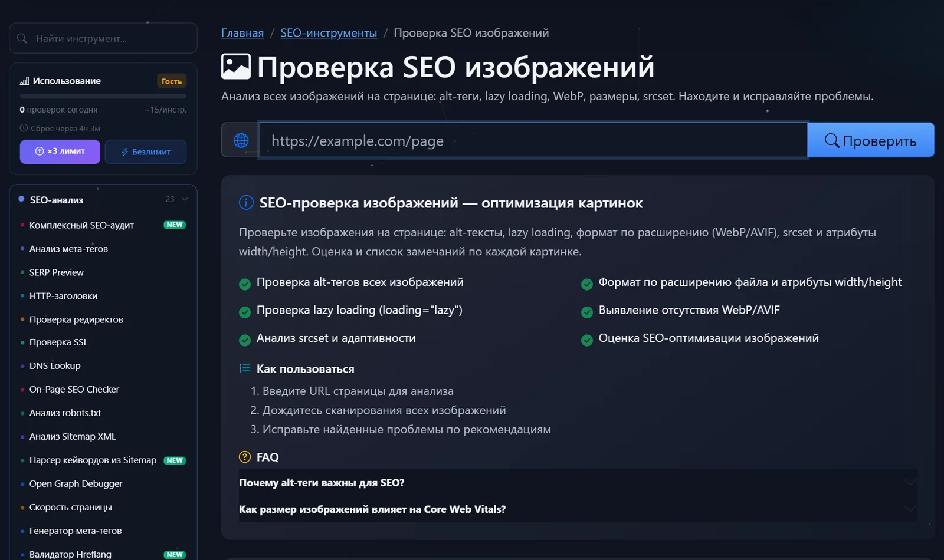Screen dimensions: 944x560
Task: Click green check icon beside Анализ srcset
Action: coord(245,340)
